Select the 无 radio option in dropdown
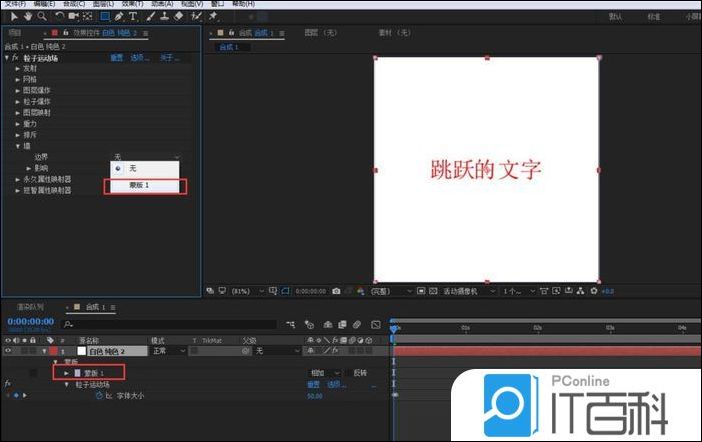702x442 pixels. [130, 168]
